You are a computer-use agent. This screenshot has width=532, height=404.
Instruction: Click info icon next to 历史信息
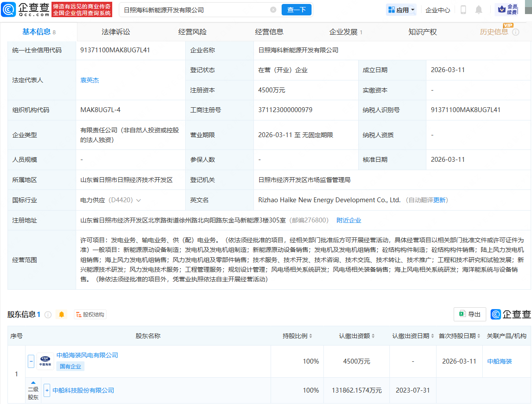click(x=516, y=32)
